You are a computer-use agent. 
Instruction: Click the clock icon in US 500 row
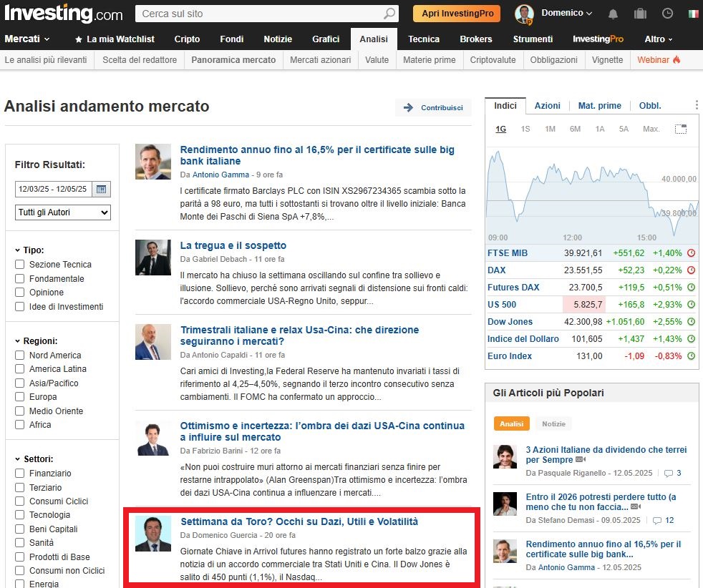tap(692, 305)
